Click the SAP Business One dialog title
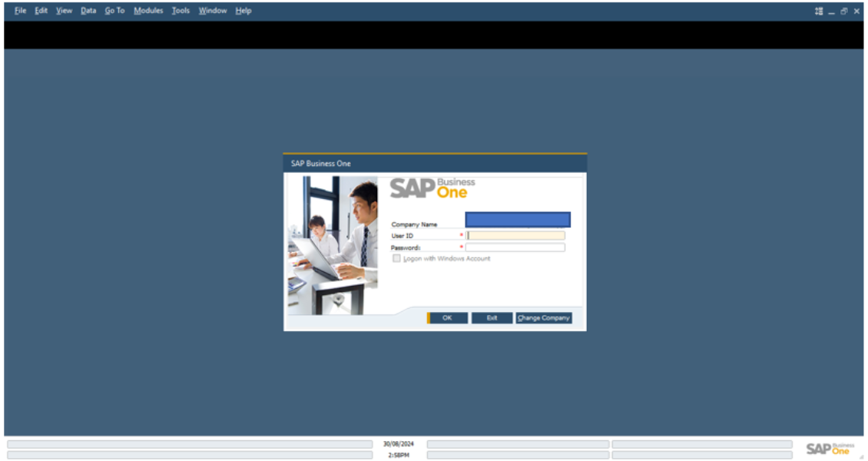The image size is (868, 461). (321, 163)
